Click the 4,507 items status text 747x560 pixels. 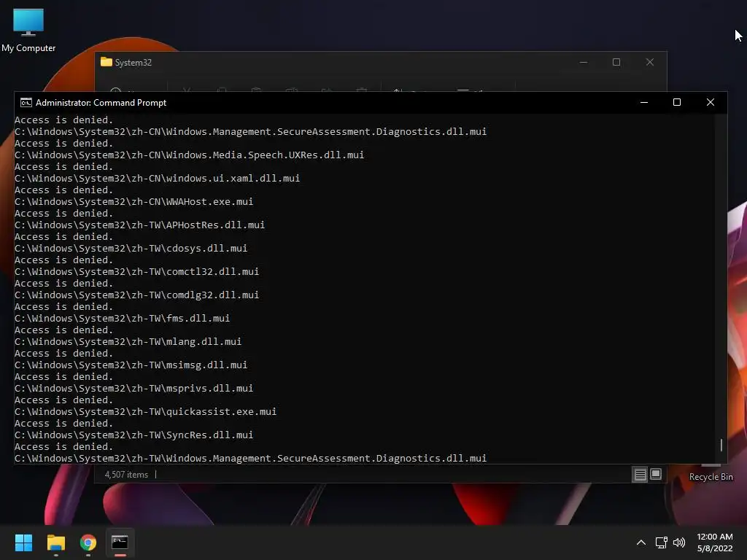(126, 474)
